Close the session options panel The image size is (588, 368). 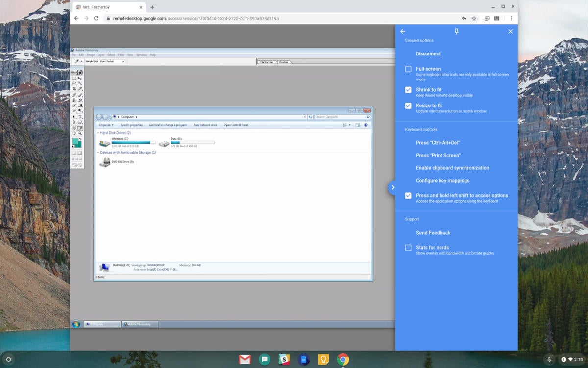510,31
